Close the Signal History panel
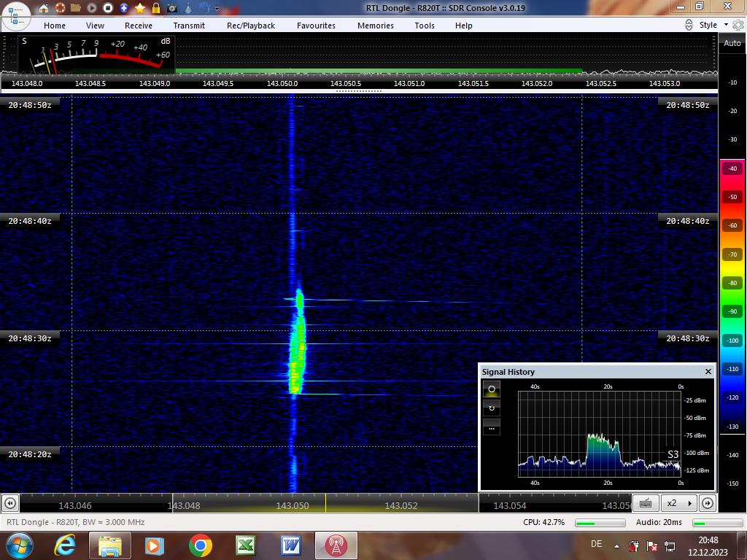Screen dimensions: 747x560 [x=708, y=371]
